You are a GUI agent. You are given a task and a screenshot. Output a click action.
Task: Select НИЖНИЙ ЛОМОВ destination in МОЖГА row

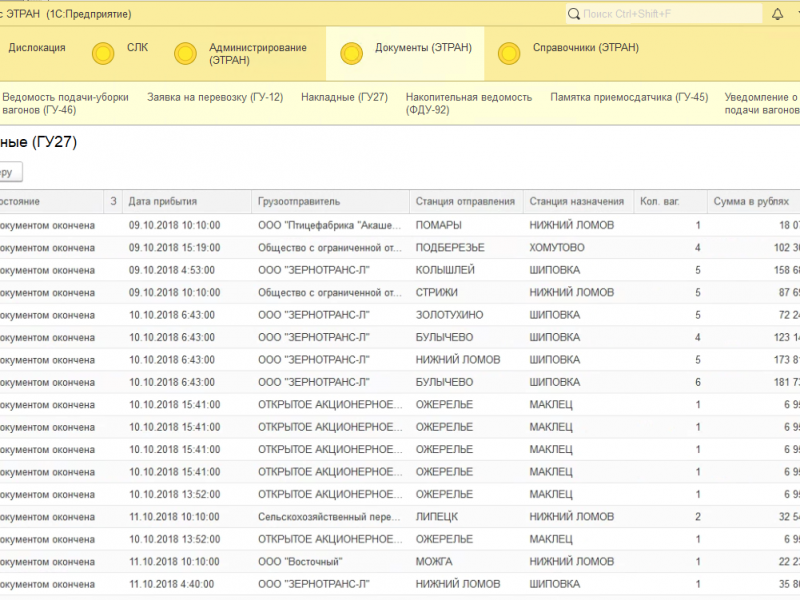pos(571,562)
